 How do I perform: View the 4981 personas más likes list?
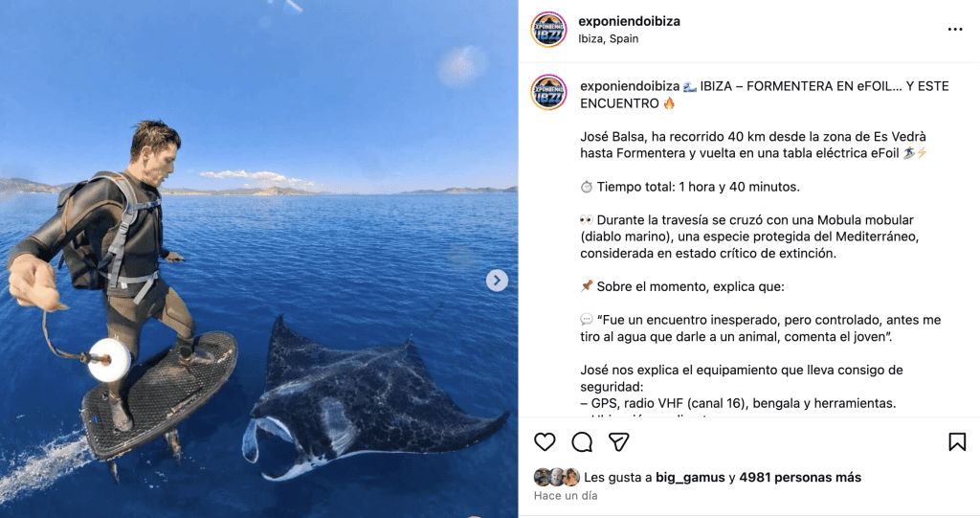[800, 478]
